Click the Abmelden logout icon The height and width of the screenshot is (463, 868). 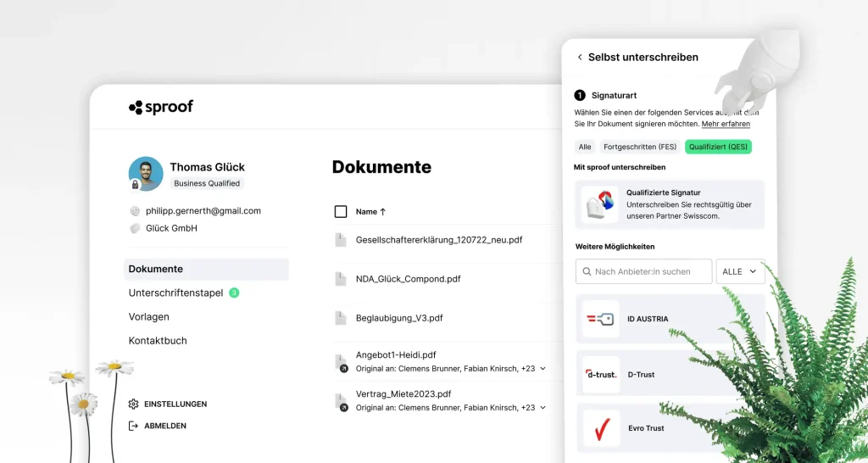pyautogui.click(x=133, y=426)
